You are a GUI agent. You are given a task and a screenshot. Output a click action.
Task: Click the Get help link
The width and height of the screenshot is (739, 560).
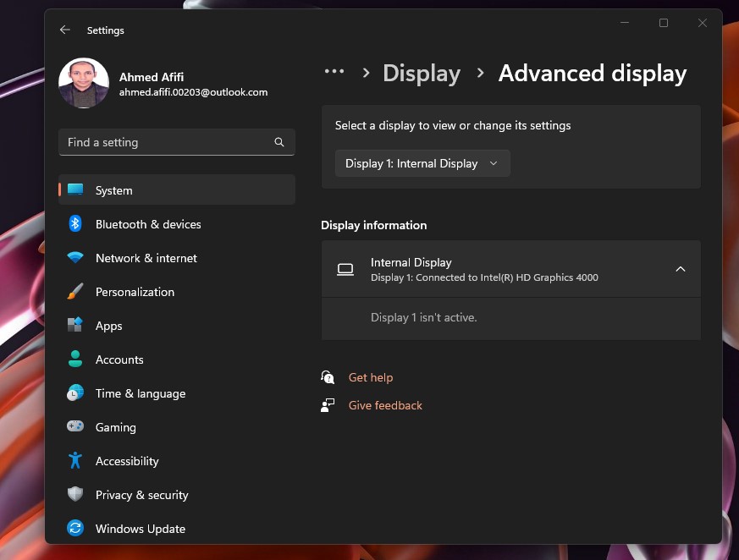(371, 377)
